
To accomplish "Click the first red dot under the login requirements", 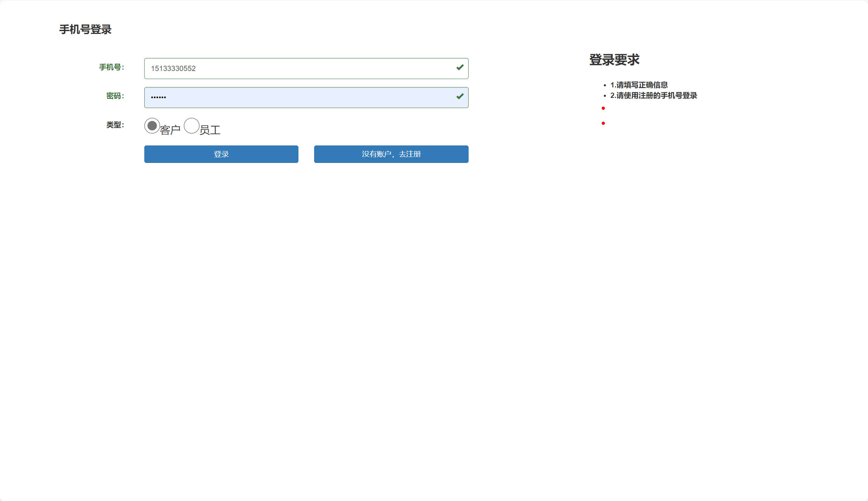I will pyautogui.click(x=603, y=109).
